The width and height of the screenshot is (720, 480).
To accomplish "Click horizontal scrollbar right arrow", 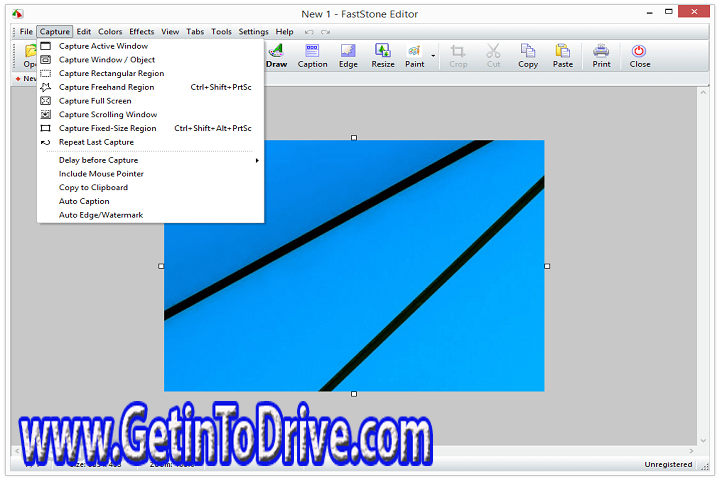I will pyautogui.click(x=691, y=451).
